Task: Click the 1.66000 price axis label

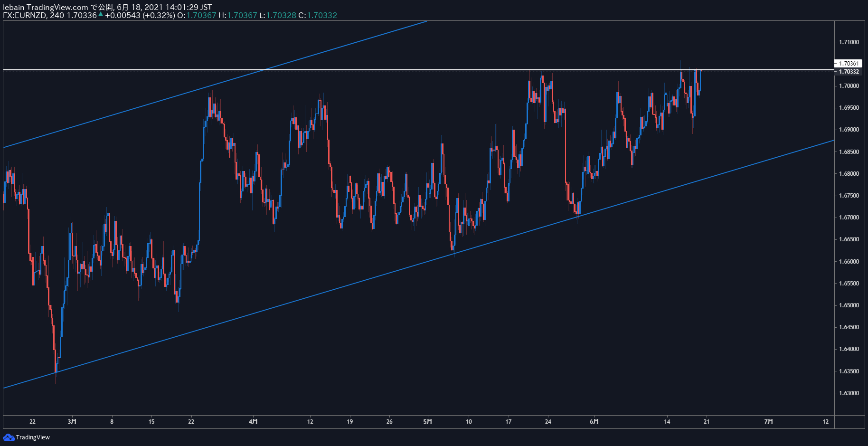Action: [x=849, y=262]
